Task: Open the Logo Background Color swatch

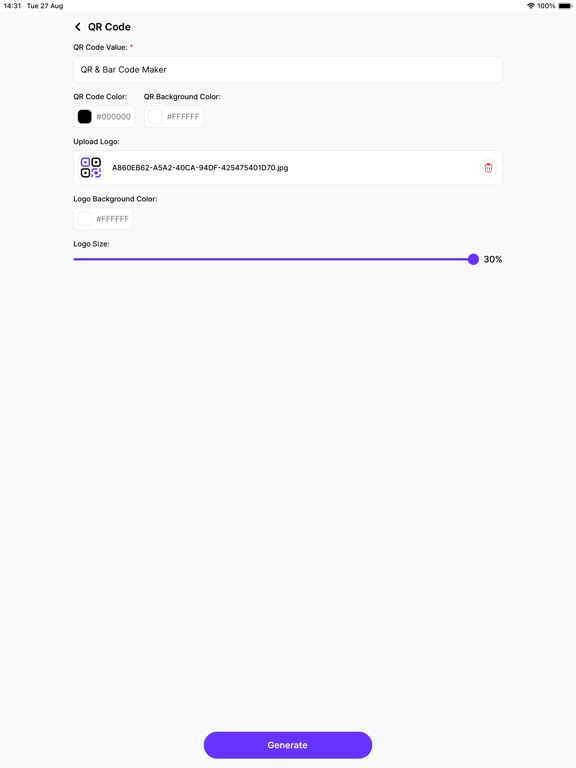Action: tap(85, 219)
